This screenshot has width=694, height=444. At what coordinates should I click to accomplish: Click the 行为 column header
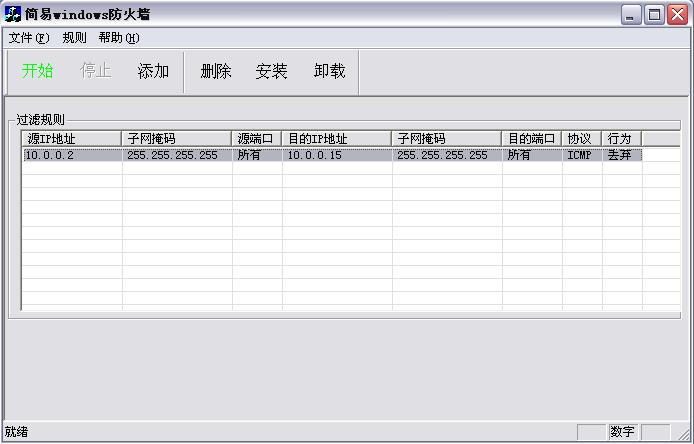tap(621, 139)
